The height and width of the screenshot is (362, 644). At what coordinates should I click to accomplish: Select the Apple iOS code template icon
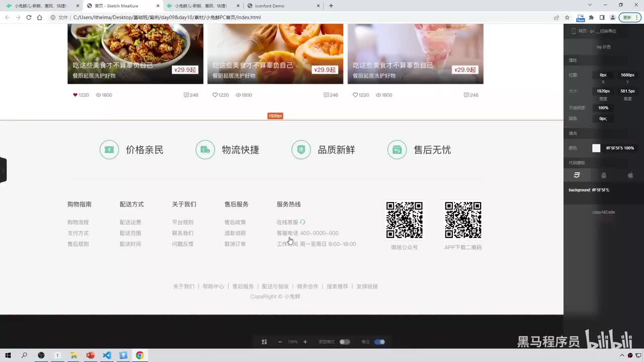pyautogui.click(x=630, y=175)
